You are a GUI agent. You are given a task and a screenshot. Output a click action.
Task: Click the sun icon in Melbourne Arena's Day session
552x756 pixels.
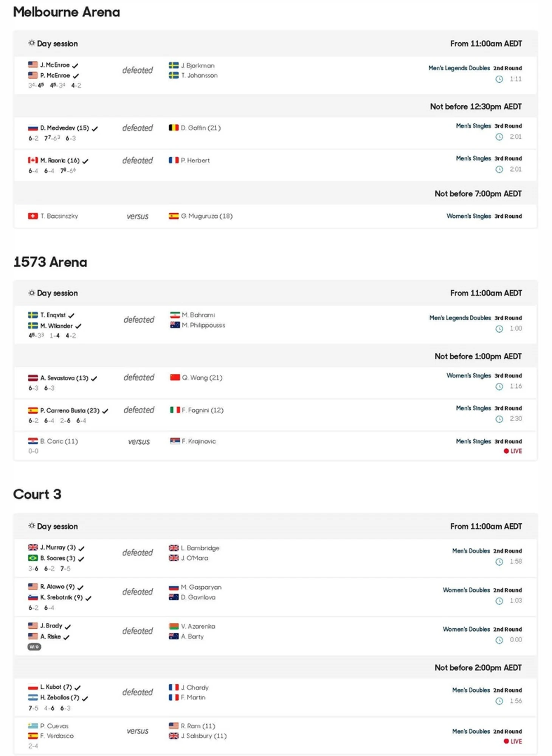point(31,43)
